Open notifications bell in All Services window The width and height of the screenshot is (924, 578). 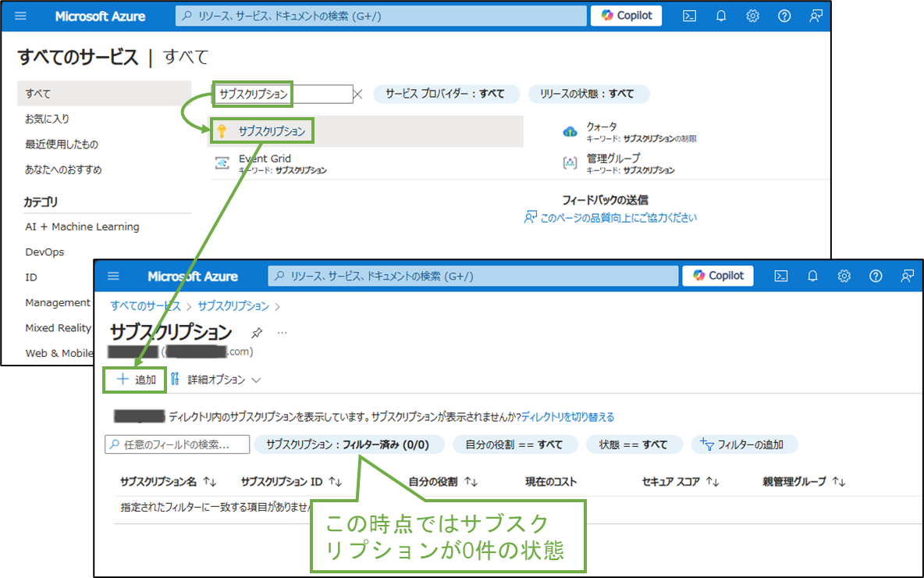coord(720,16)
